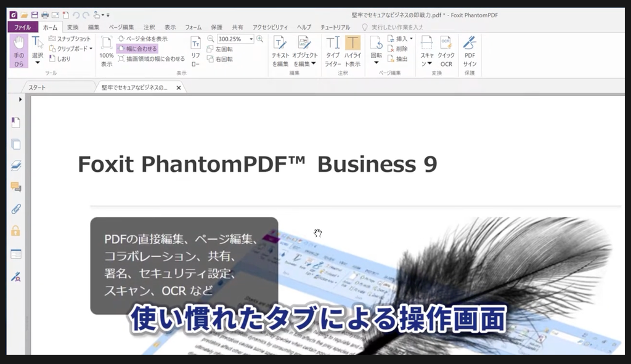Click the Snapshot (スナップショット) button
Screen dimensions: 631x364
[69, 39]
